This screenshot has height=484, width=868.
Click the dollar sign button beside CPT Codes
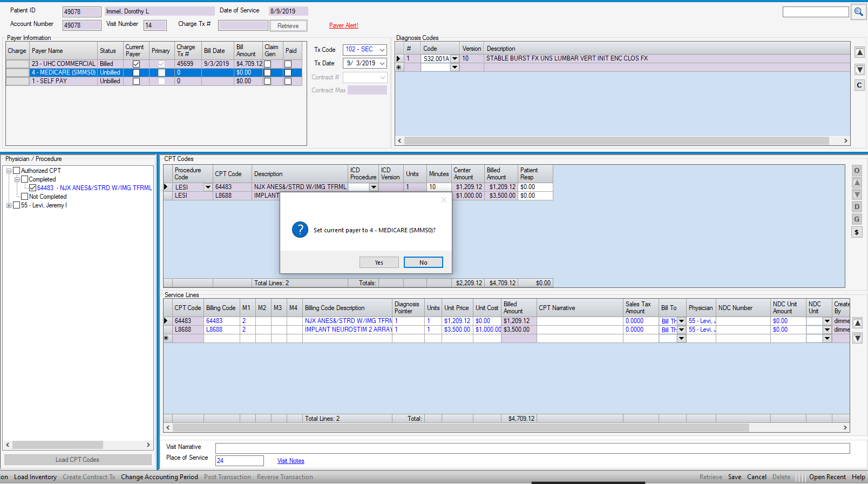(857, 232)
